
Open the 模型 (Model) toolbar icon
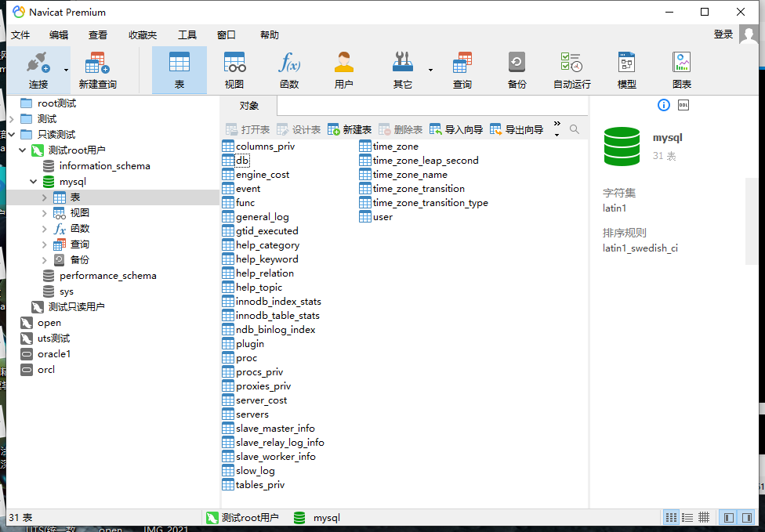pyautogui.click(x=626, y=70)
